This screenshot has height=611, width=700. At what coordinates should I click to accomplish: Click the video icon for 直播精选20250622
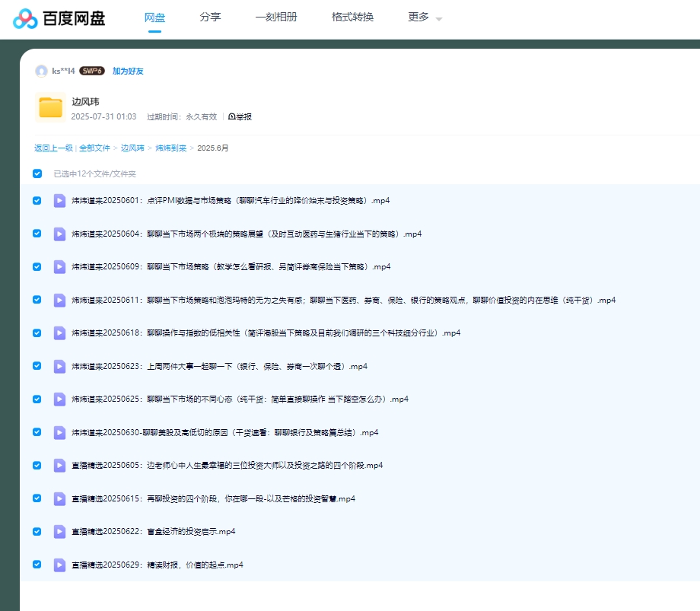[x=59, y=531]
